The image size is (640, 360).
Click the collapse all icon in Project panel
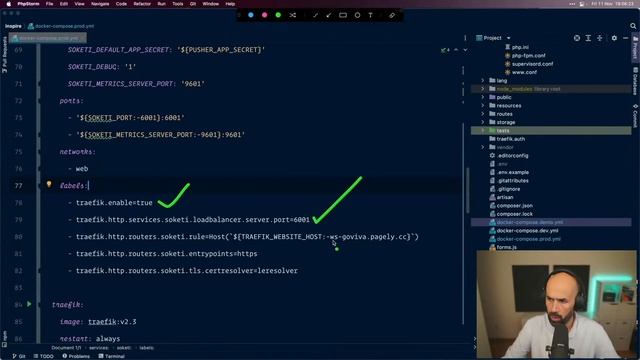click(600, 38)
